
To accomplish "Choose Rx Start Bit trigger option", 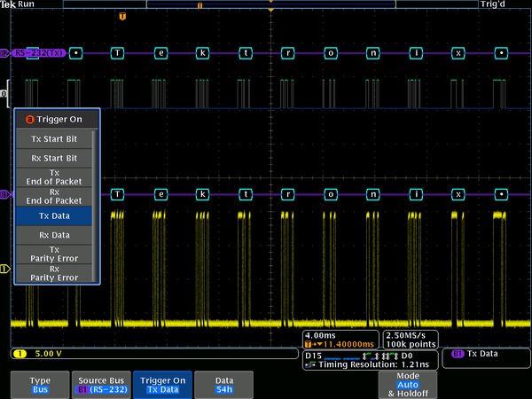I will click(x=54, y=158).
